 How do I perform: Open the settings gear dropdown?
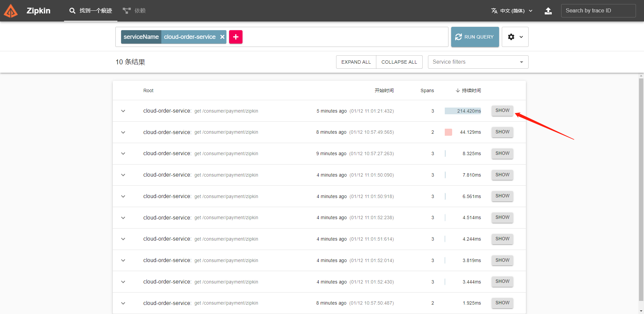515,37
